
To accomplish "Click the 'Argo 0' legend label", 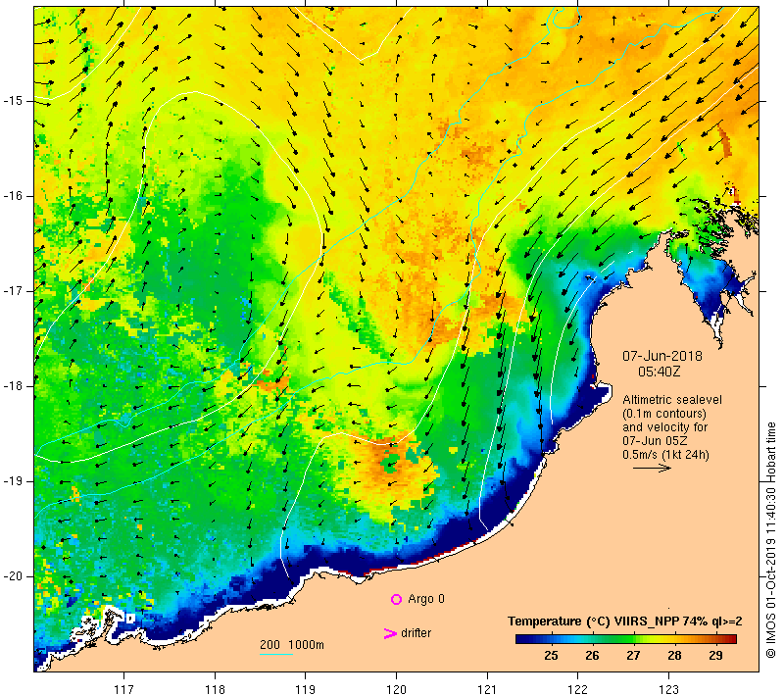I will (x=426, y=599).
